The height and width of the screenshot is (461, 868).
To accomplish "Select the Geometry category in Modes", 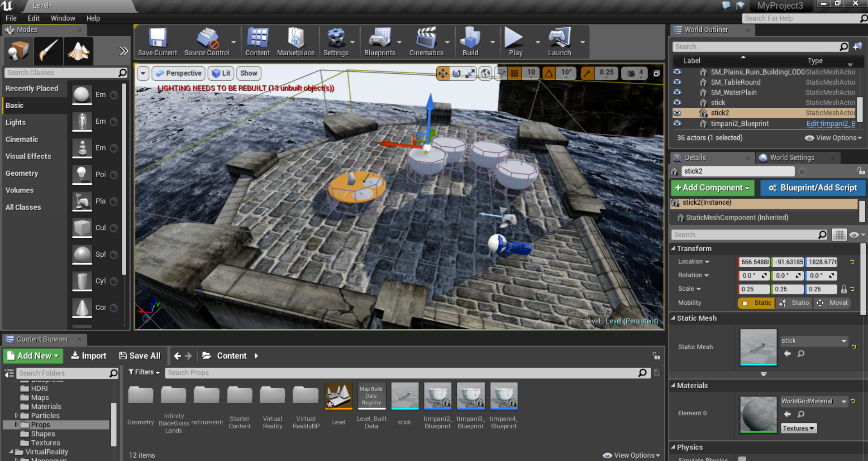I will (x=22, y=173).
